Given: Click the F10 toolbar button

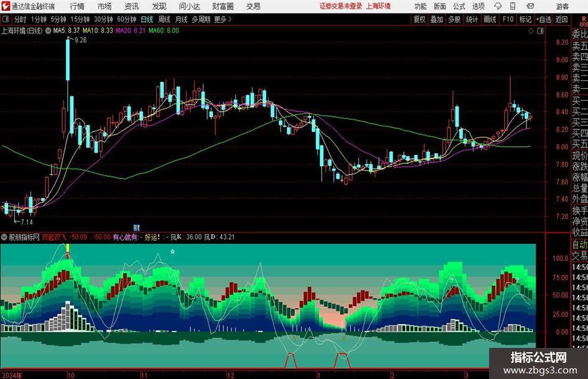Looking at the screenshot, I should coord(508,19).
